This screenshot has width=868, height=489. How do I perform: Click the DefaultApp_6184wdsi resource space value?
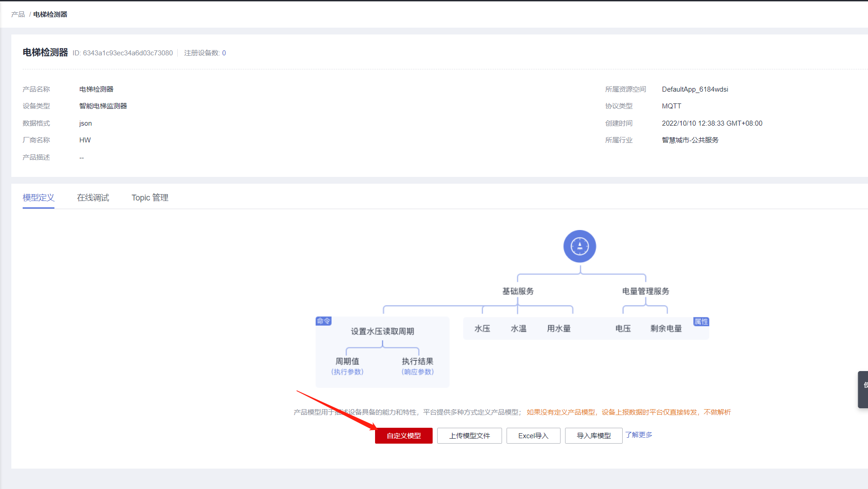(695, 89)
